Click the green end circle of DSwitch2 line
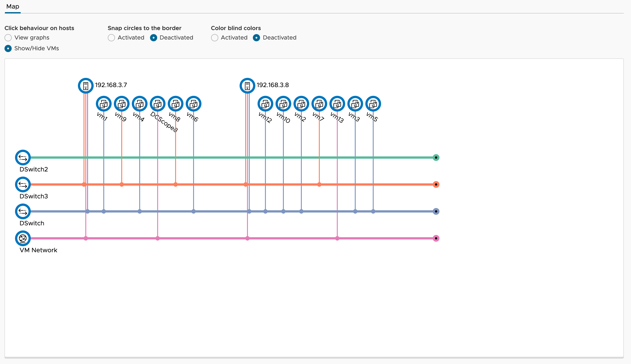 coord(436,158)
